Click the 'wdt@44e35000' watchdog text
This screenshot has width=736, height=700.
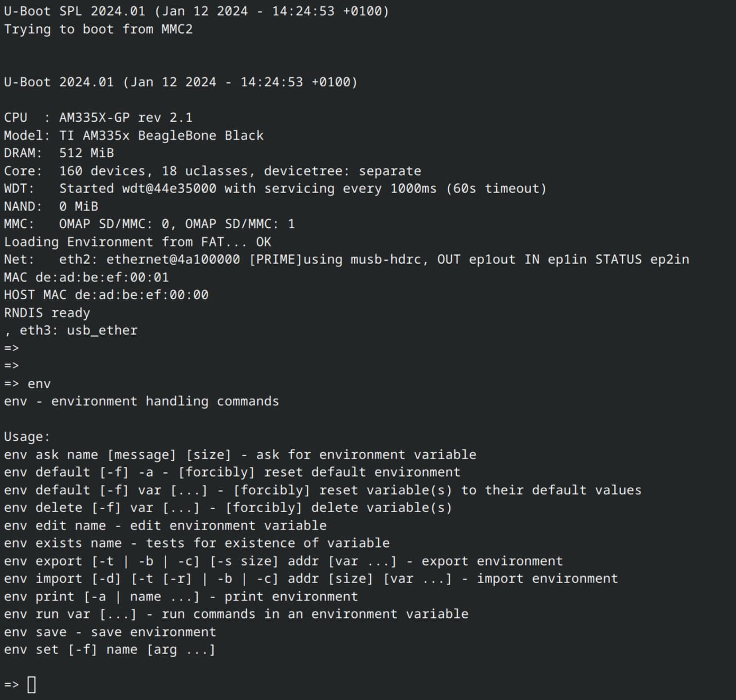pos(169,189)
